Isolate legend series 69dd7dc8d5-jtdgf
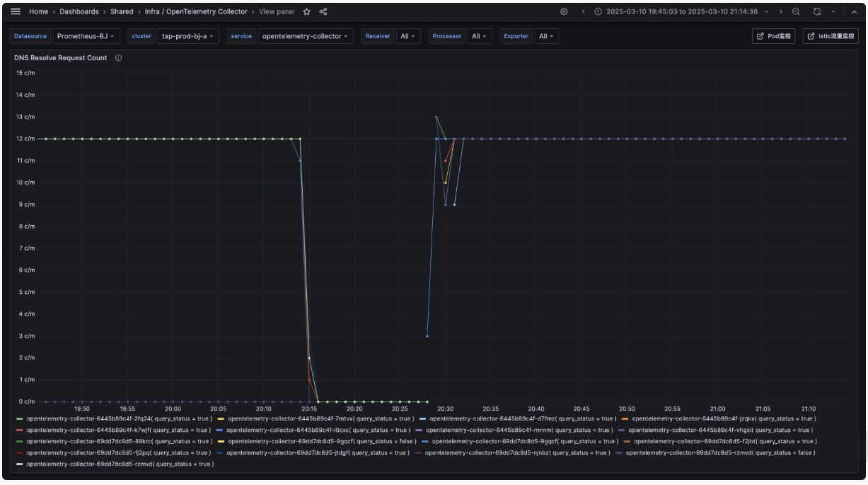This screenshot has height=485, width=868. coord(318,453)
